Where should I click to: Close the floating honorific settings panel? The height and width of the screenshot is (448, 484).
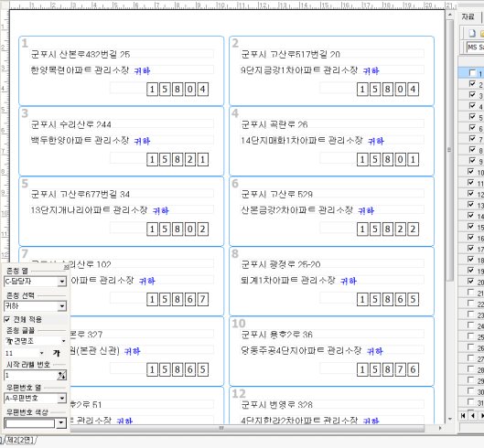66,267
